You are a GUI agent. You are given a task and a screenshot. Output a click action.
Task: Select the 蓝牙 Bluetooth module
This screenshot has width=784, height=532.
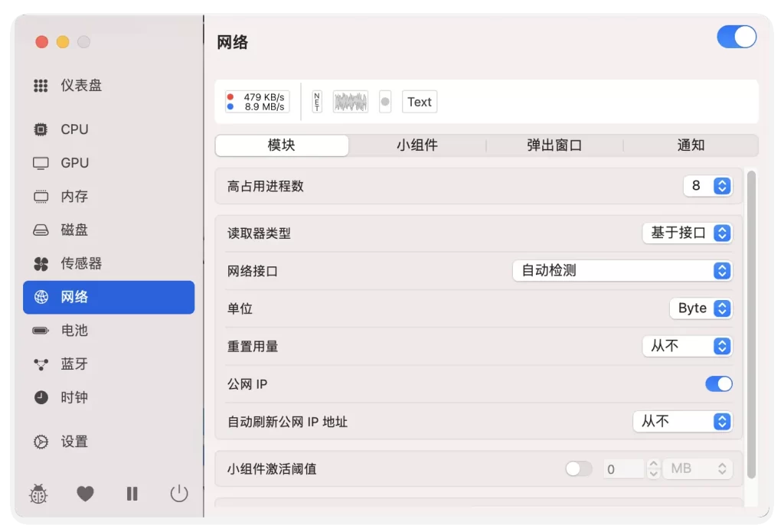(73, 364)
